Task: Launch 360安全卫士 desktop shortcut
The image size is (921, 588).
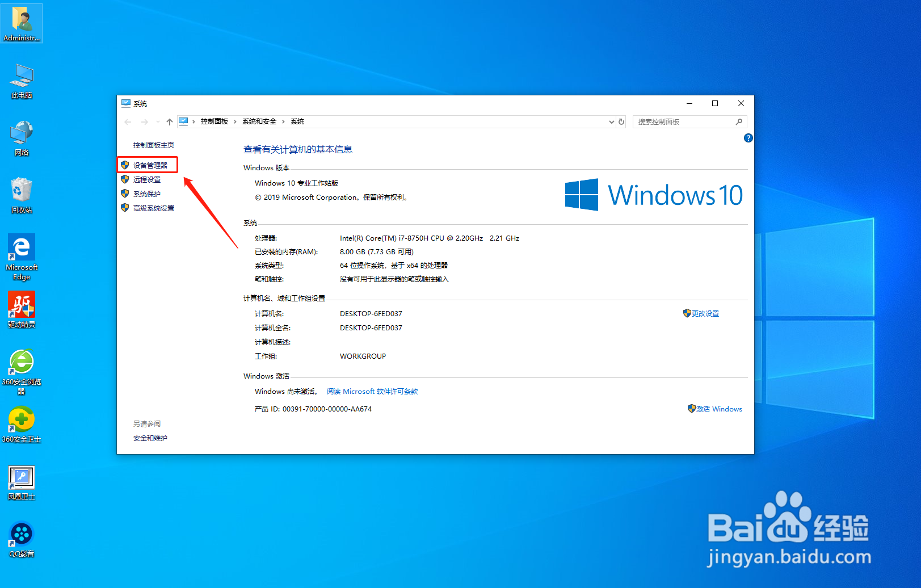Action: [x=22, y=425]
